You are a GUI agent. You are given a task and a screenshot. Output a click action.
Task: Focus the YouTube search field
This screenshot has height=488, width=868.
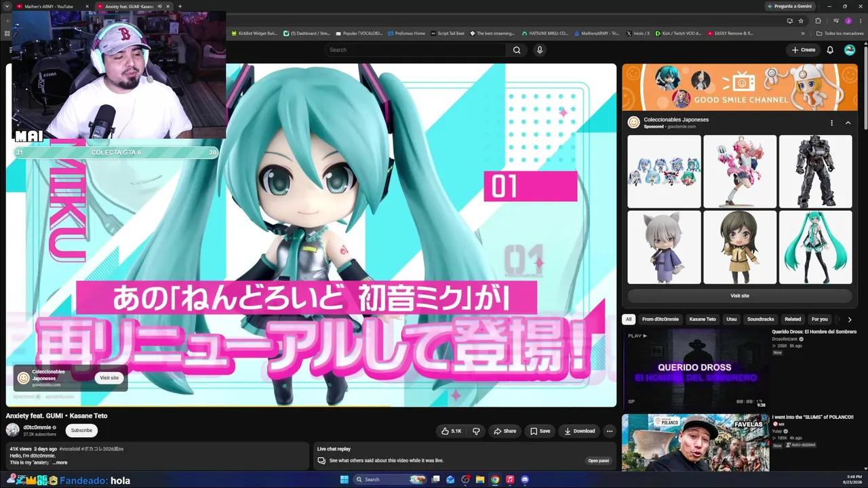tap(415, 49)
